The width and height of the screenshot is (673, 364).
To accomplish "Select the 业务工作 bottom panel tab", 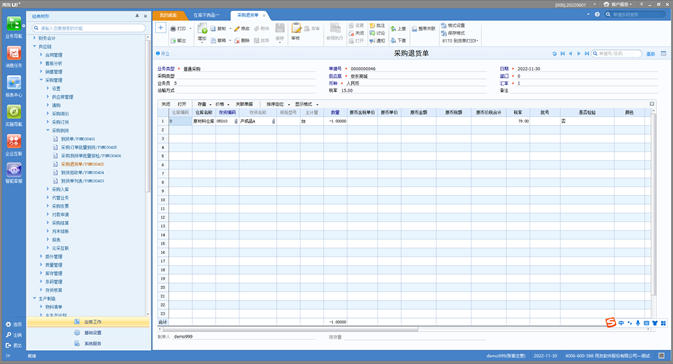I will click(88, 322).
